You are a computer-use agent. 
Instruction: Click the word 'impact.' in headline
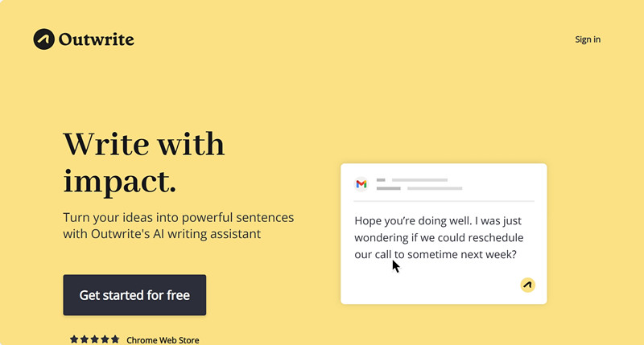[119, 181]
